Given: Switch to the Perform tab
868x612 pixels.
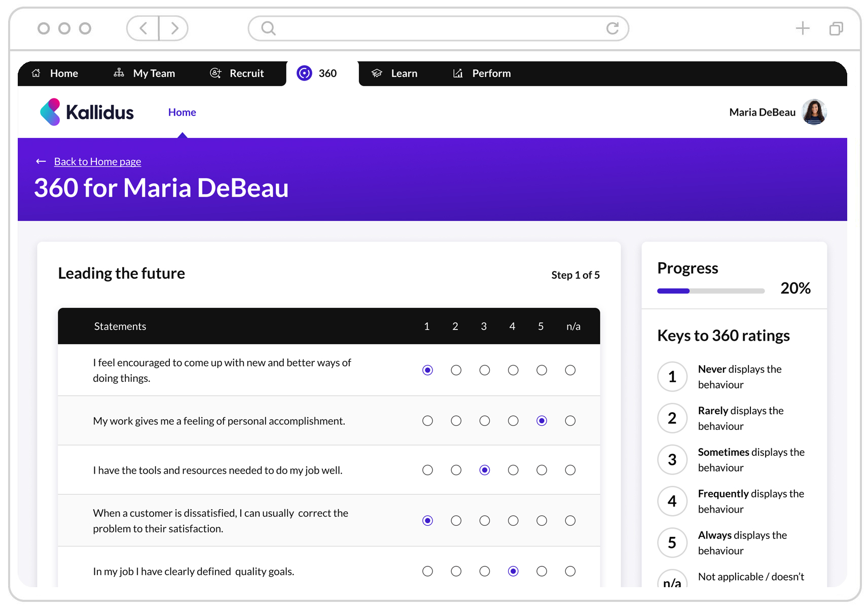Looking at the screenshot, I should [x=482, y=73].
